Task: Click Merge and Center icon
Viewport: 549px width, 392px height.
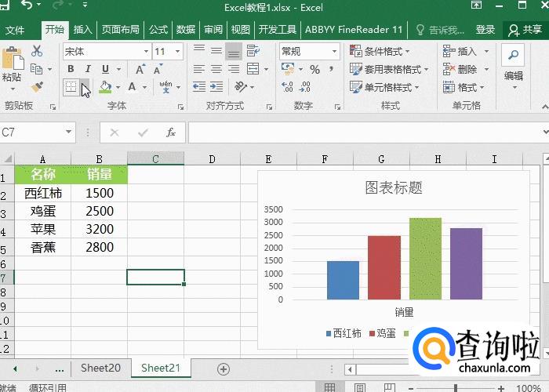Action: point(253,69)
